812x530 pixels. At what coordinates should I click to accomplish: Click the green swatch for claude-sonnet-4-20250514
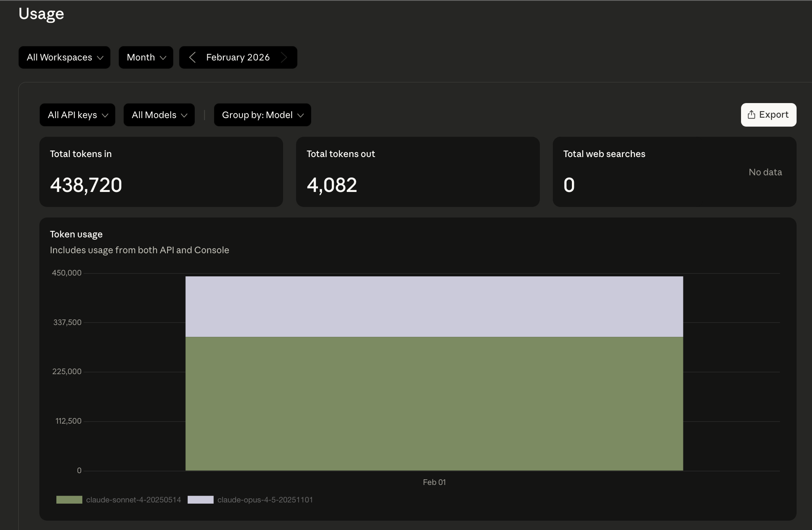pyautogui.click(x=69, y=500)
